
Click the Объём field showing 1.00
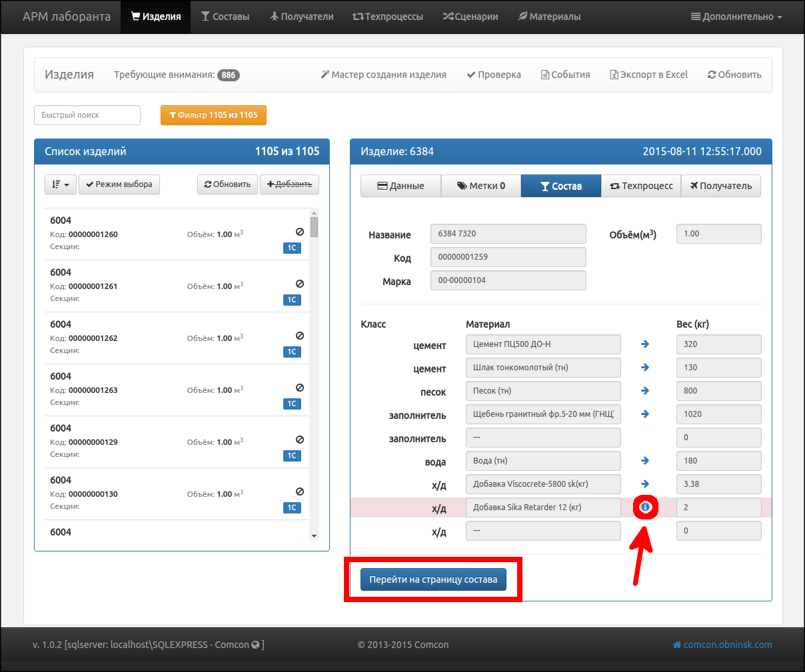point(719,234)
